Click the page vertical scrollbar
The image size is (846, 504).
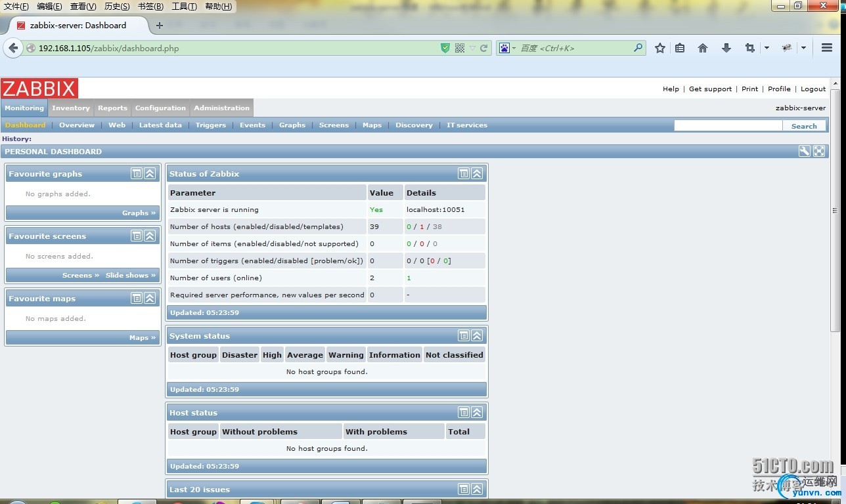point(835,210)
